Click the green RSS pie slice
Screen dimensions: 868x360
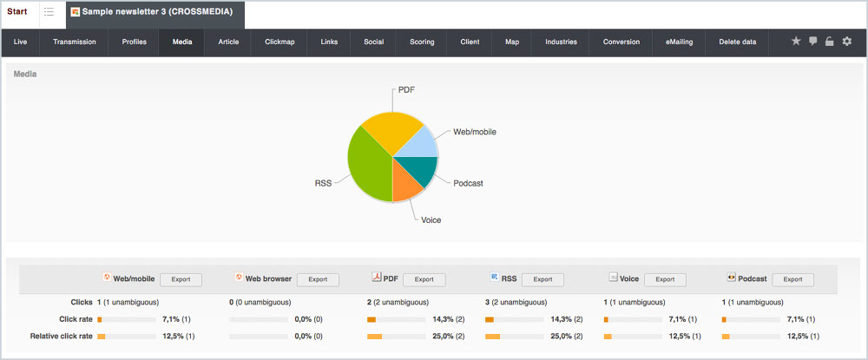368,166
